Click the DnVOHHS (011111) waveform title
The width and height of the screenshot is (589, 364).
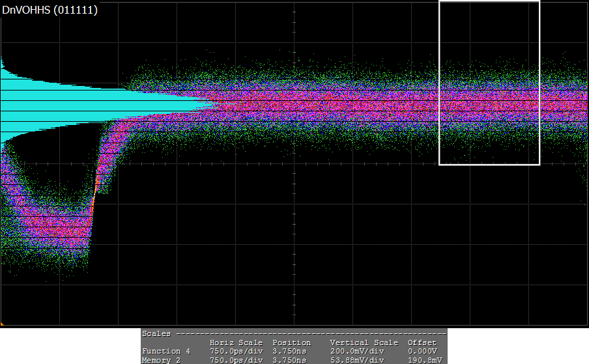(x=50, y=10)
